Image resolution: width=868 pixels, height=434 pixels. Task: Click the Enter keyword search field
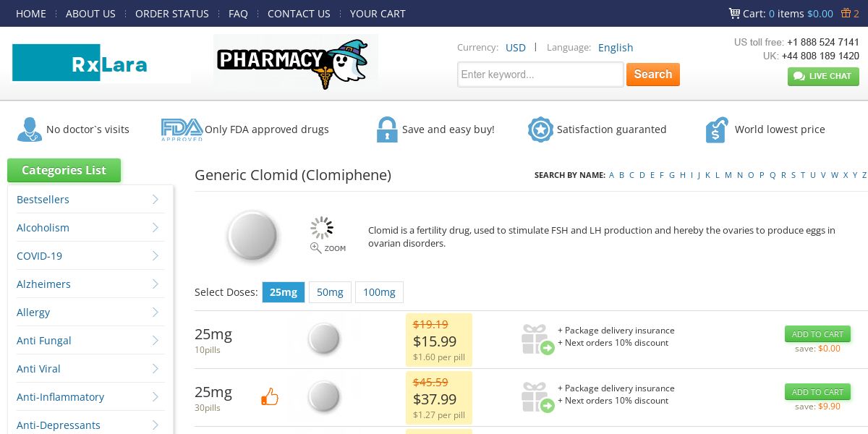540,75
